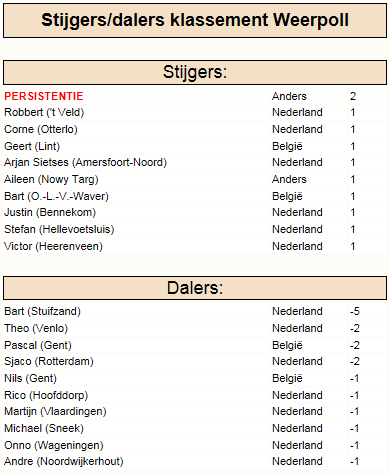Screen dimensions: 390x474
Task: Select the Robbert ('t Veld) row
Action: click(195, 112)
